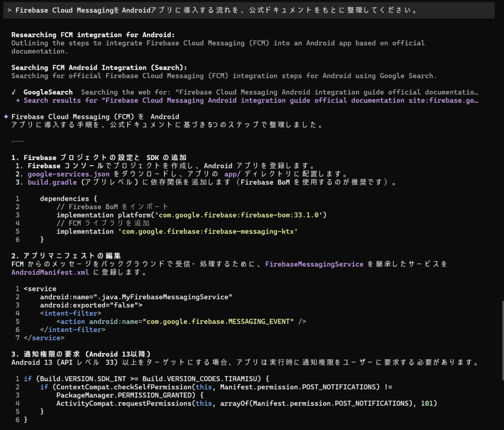Click the '5つのステップで整理しました' summary line
504x430 pixels.
click(167, 124)
